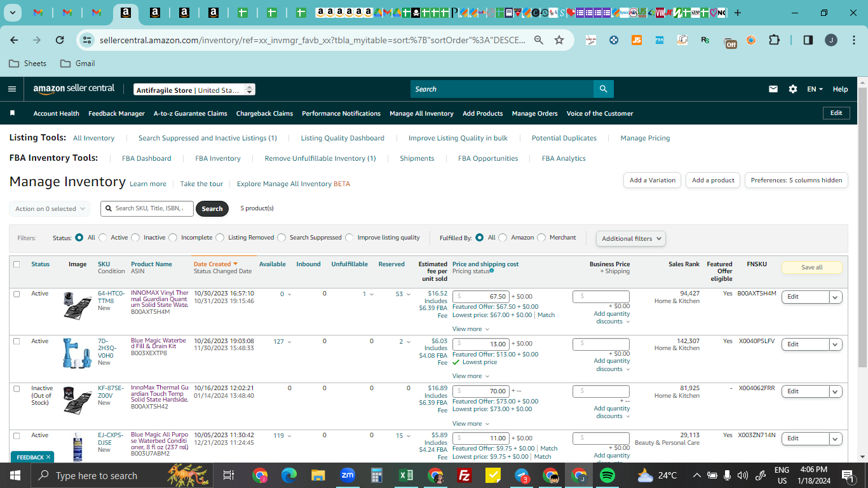The image size is (868, 488).
Task: Open FBA Dashboard tool link
Action: point(147,158)
